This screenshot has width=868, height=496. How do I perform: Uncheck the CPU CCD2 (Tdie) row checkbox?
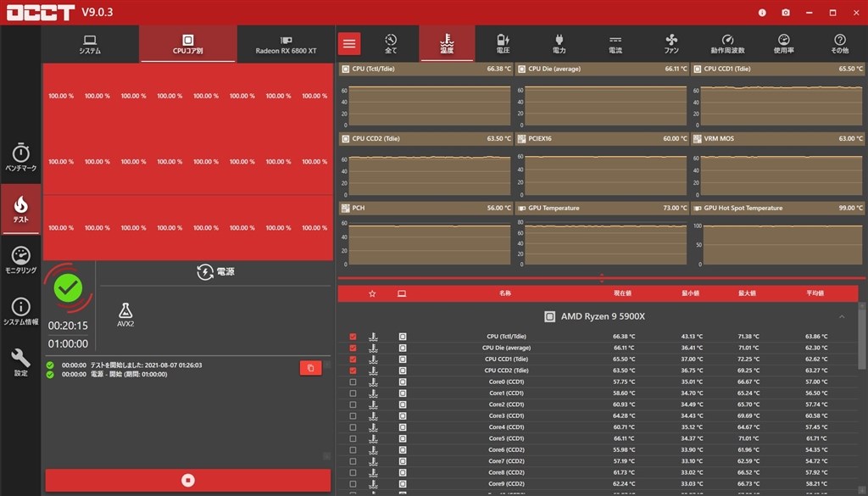point(353,371)
